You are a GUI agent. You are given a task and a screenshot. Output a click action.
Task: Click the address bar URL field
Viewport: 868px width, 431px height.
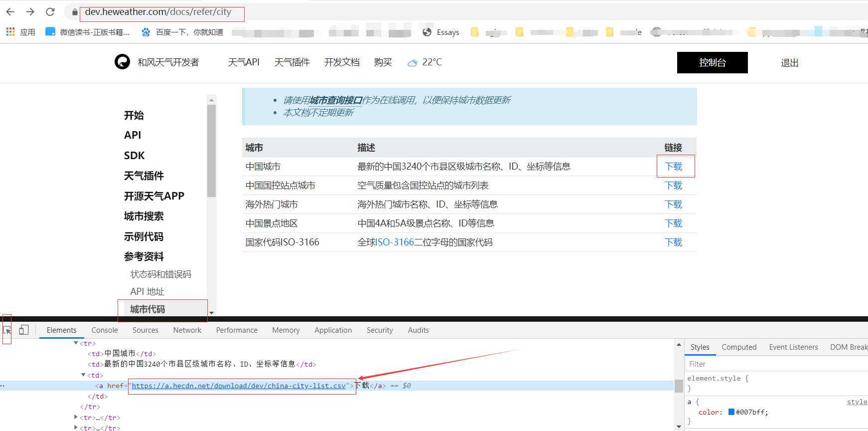coord(158,12)
